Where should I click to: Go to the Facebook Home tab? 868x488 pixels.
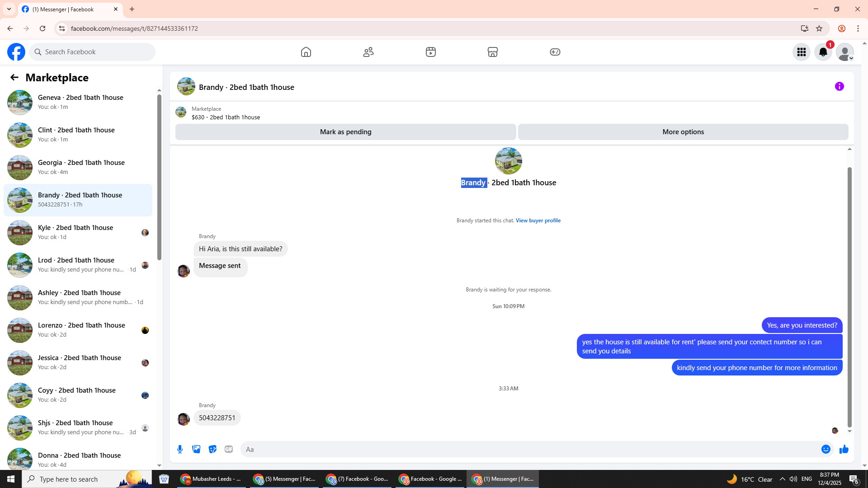[x=306, y=52]
